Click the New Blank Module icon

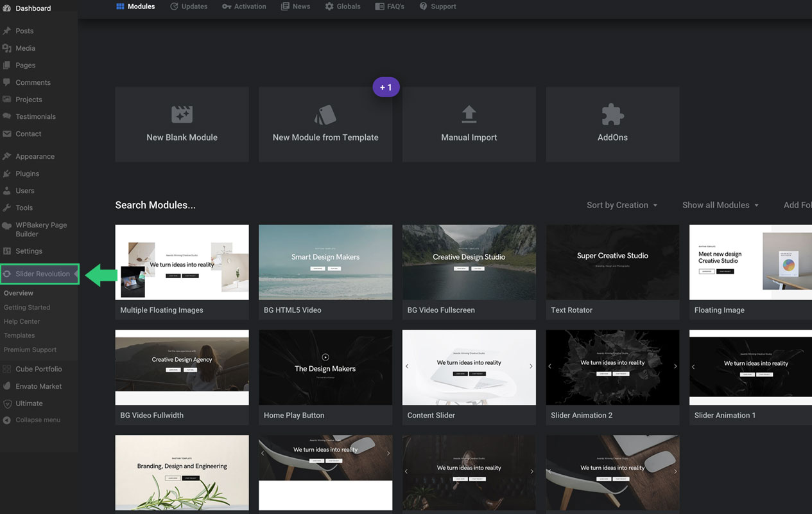coord(182,114)
